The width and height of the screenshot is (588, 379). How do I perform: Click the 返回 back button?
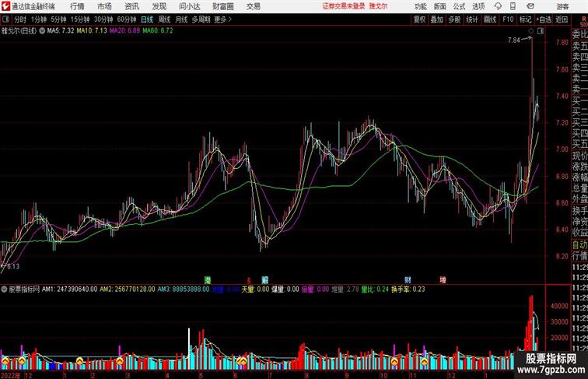[x=562, y=19]
